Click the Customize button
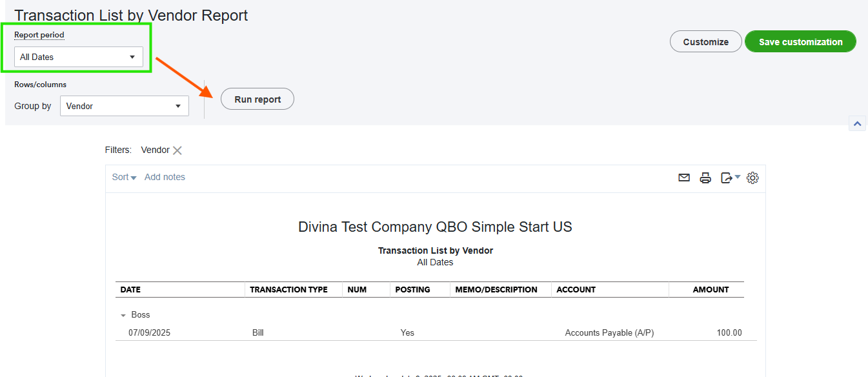The height and width of the screenshot is (377, 868). coord(705,42)
